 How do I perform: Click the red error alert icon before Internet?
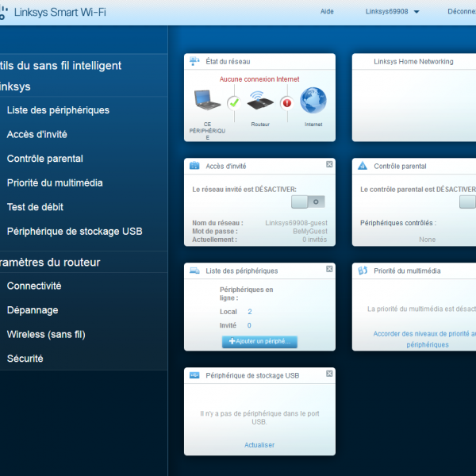(x=286, y=102)
